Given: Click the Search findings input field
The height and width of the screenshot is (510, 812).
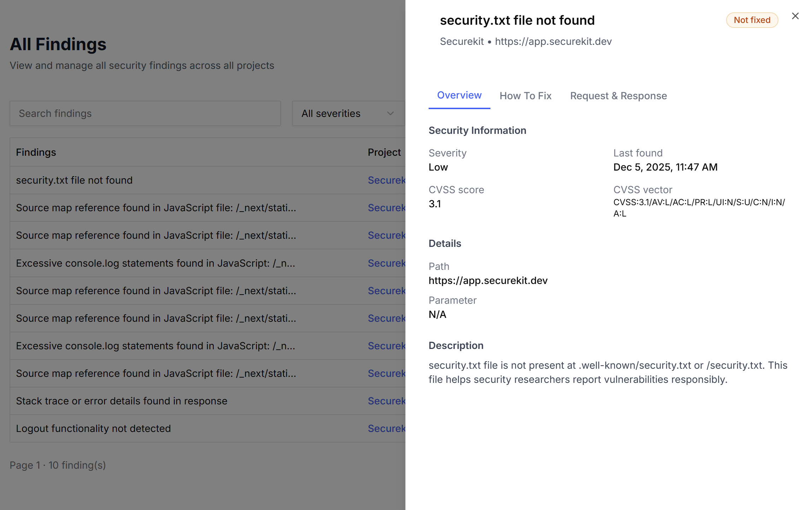Looking at the screenshot, I should click(x=145, y=113).
